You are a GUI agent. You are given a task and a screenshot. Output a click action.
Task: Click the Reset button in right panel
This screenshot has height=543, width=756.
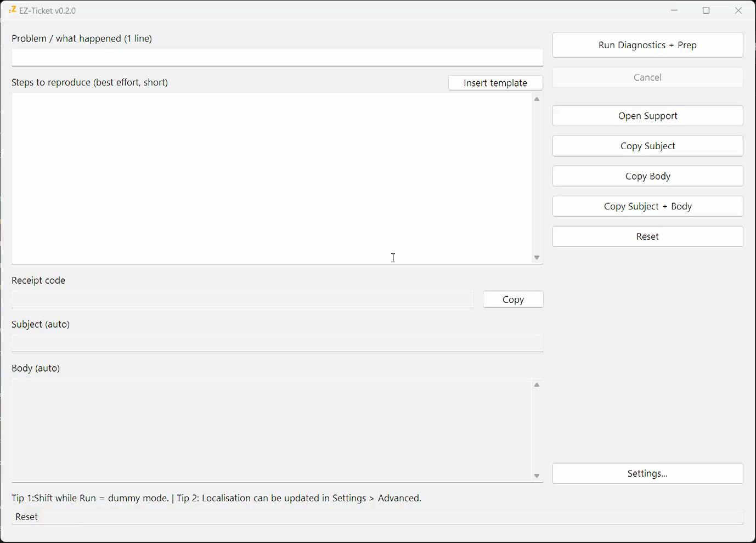click(x=647, y=236)
